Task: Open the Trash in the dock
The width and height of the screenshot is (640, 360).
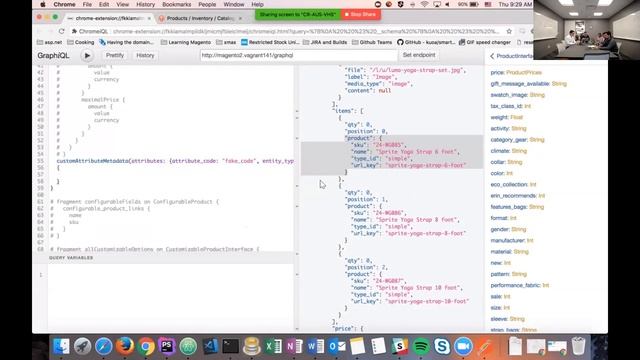Action: (578, 346)
